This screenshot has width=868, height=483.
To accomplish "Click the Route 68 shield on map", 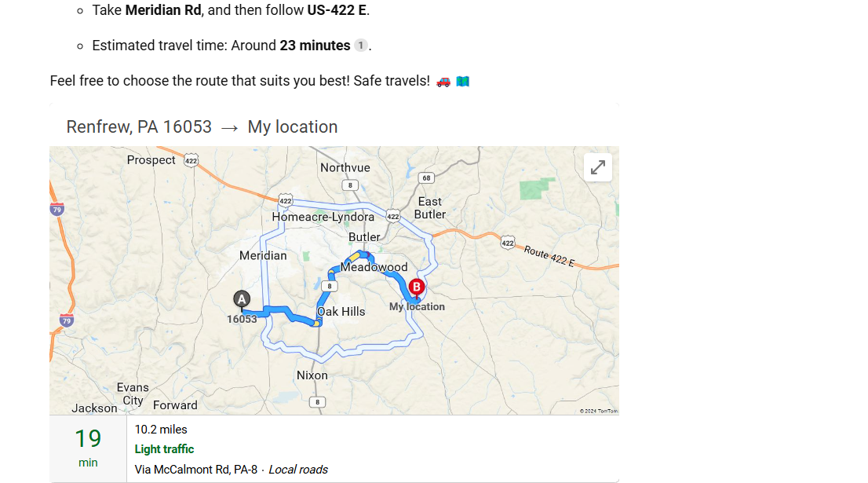I will [426, 178].
